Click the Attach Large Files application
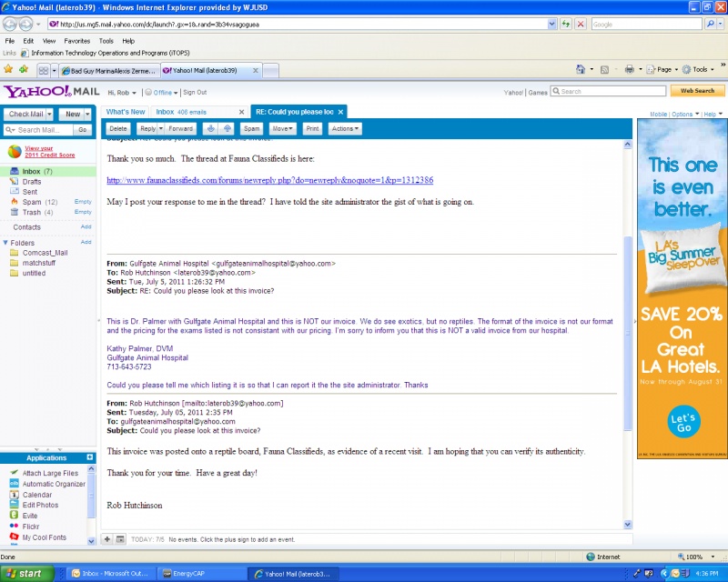 click(x=50, y=473)
